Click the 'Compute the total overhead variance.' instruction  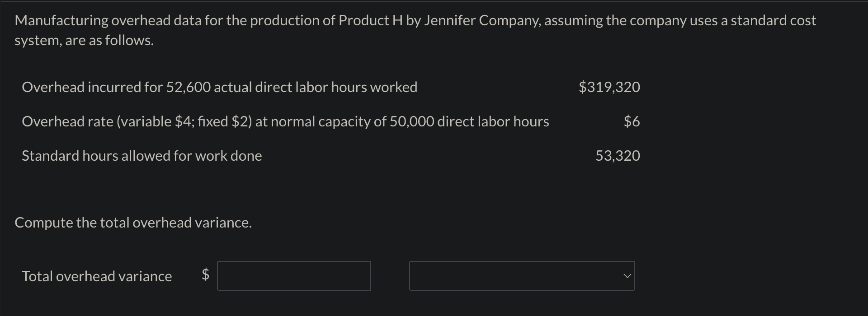click(133, 223)
